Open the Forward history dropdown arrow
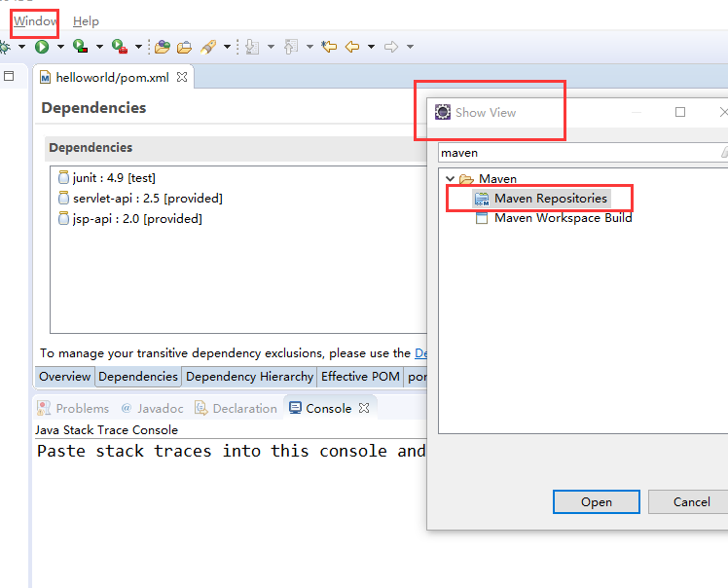 410,47
